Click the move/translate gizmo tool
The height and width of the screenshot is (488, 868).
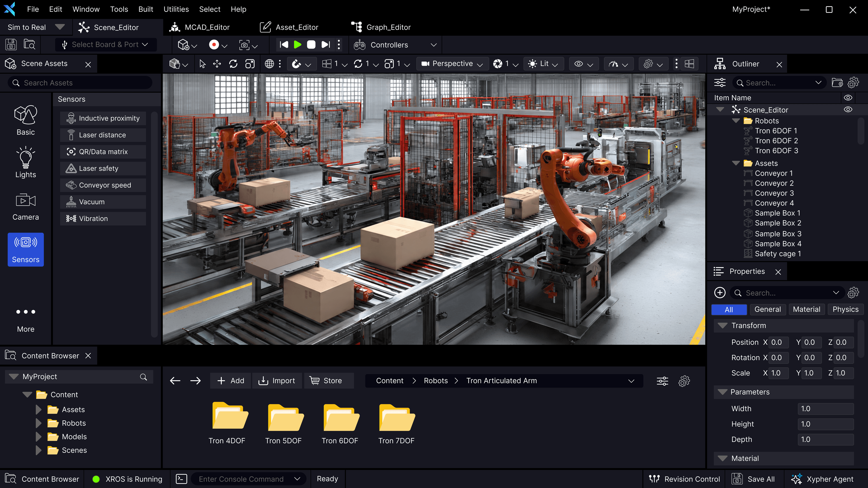[x=217, y=64]
